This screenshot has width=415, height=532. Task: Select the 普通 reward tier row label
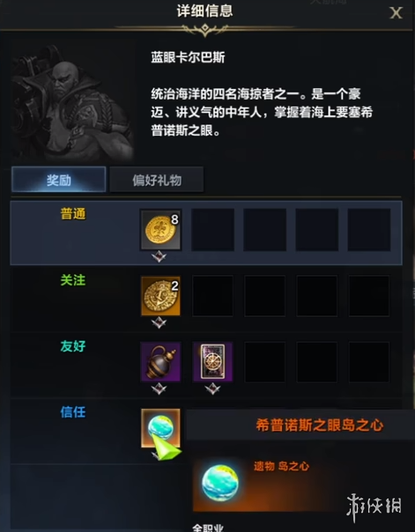73,214
